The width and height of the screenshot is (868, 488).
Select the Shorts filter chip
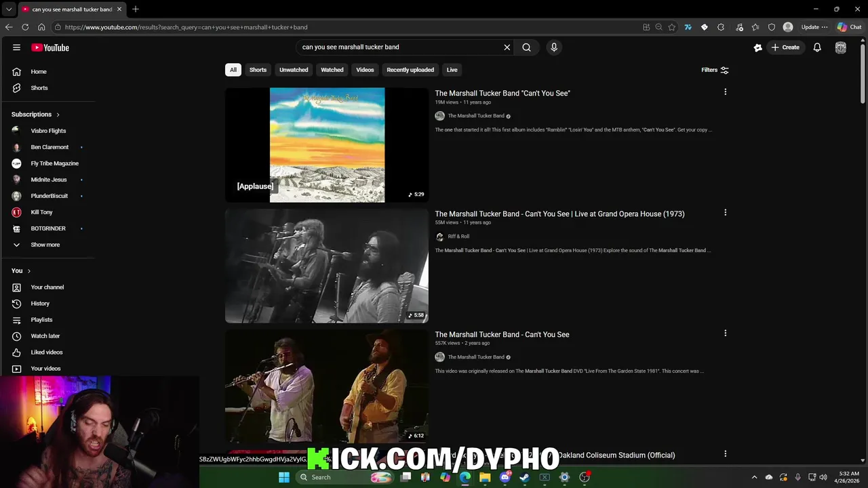point(258,70)
